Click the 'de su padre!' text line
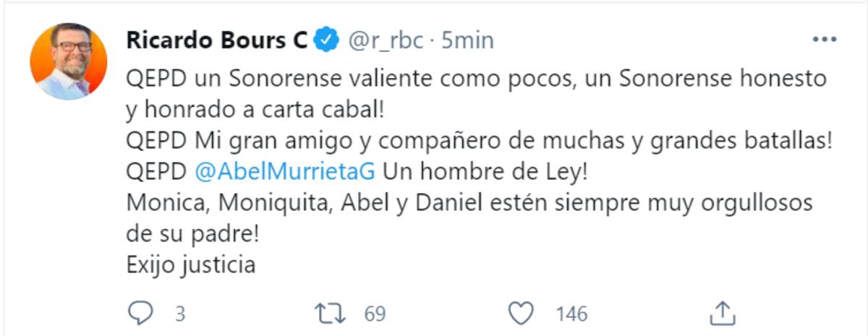This screenshot has height=336, width=868. [193, 234]
